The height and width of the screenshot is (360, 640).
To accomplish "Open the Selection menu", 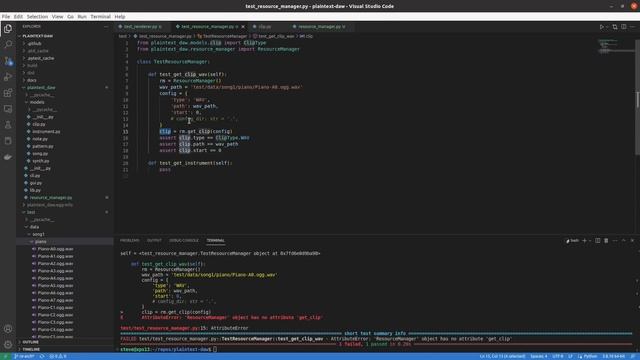I will 37,17.
